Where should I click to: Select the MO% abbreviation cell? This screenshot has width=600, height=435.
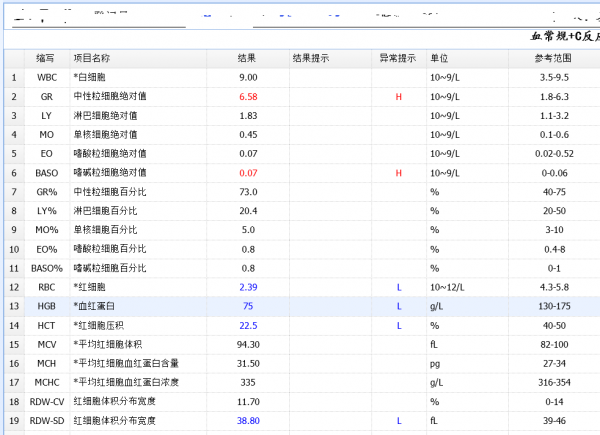click(47, 230)
